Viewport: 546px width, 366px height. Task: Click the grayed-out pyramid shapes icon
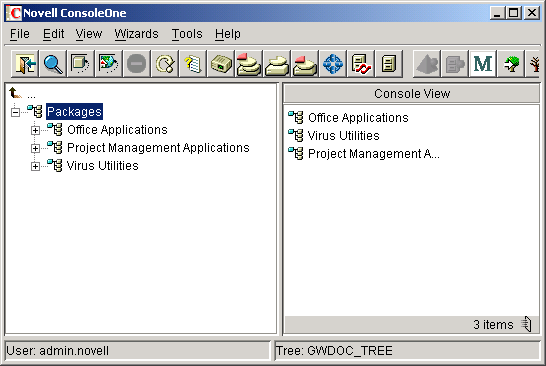(427, 64)
